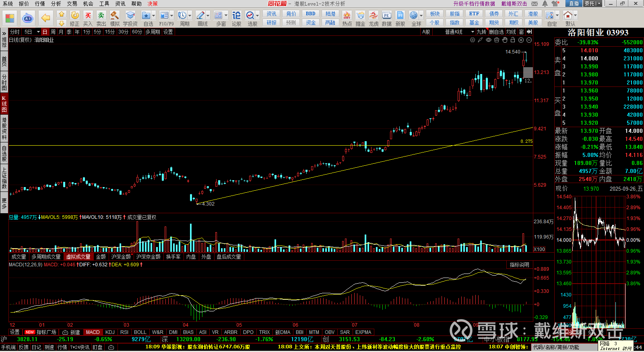Expand the left sidebar chevron
This screenshot has height=352, width=644.
(x=4, y=33)
